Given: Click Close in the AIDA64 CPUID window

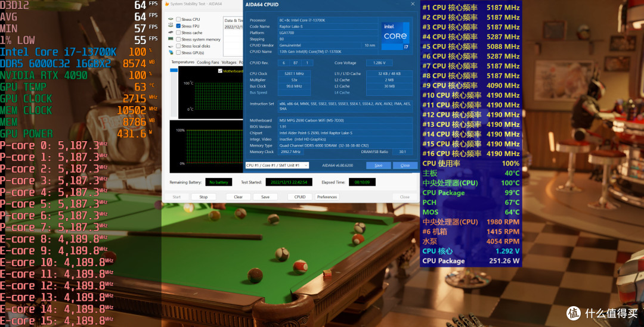Looking at the screenshot, I should [405, 166].
